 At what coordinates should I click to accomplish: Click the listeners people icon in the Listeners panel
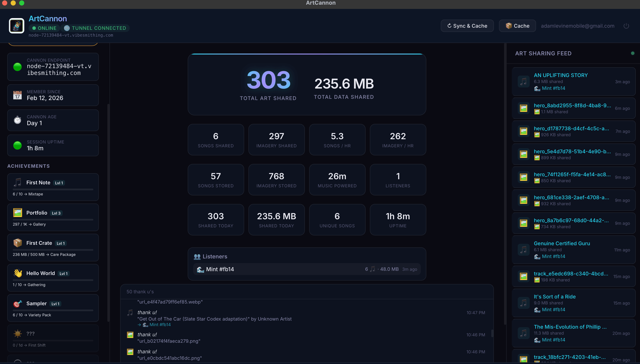point(197,256)
